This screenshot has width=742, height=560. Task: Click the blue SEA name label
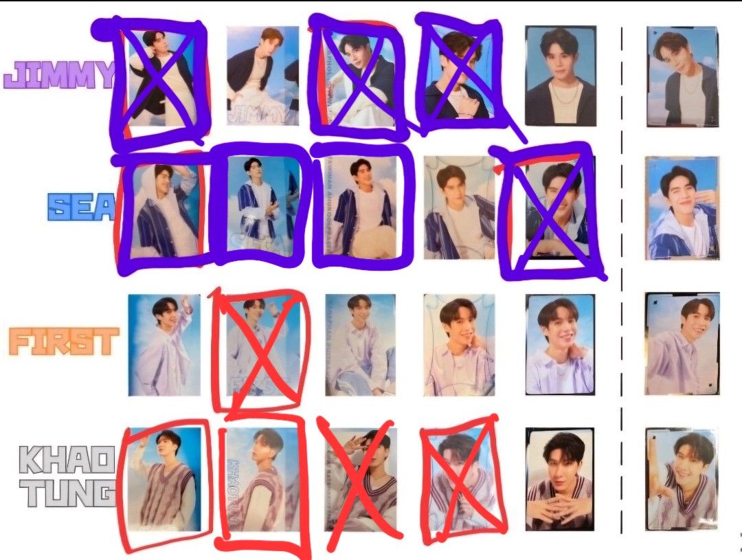pos(82,208)
